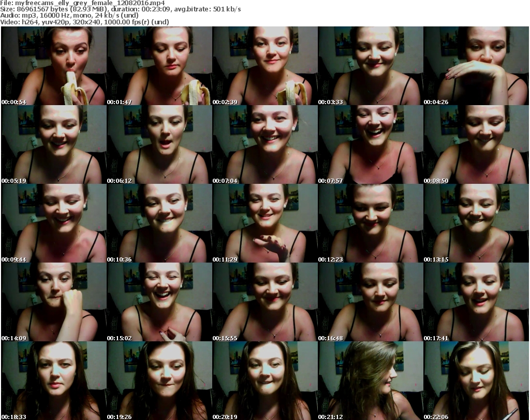Open the frame stamped 00:07:04
This screenshot has height=420, width=530.
(x=265, y=144)
